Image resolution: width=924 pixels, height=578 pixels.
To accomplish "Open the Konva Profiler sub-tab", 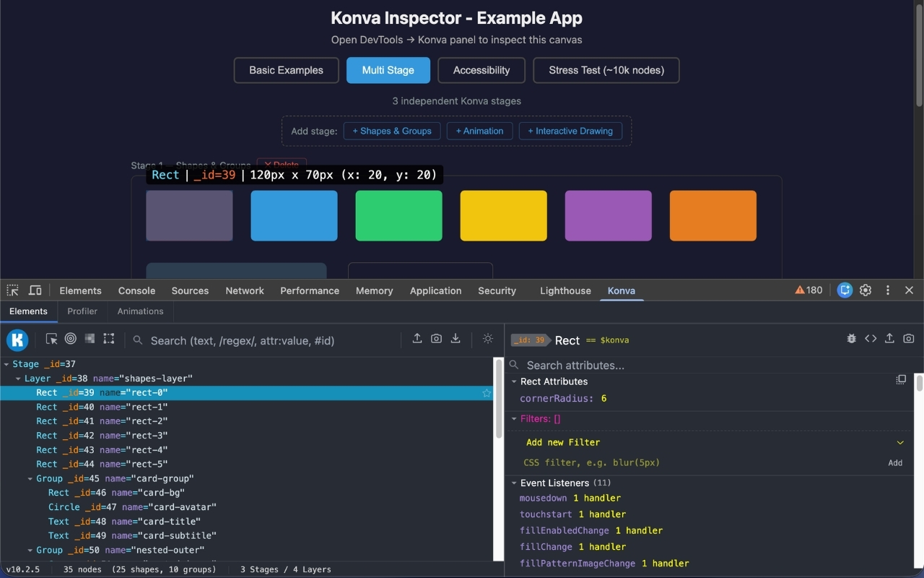I will [x=82, y=311].
